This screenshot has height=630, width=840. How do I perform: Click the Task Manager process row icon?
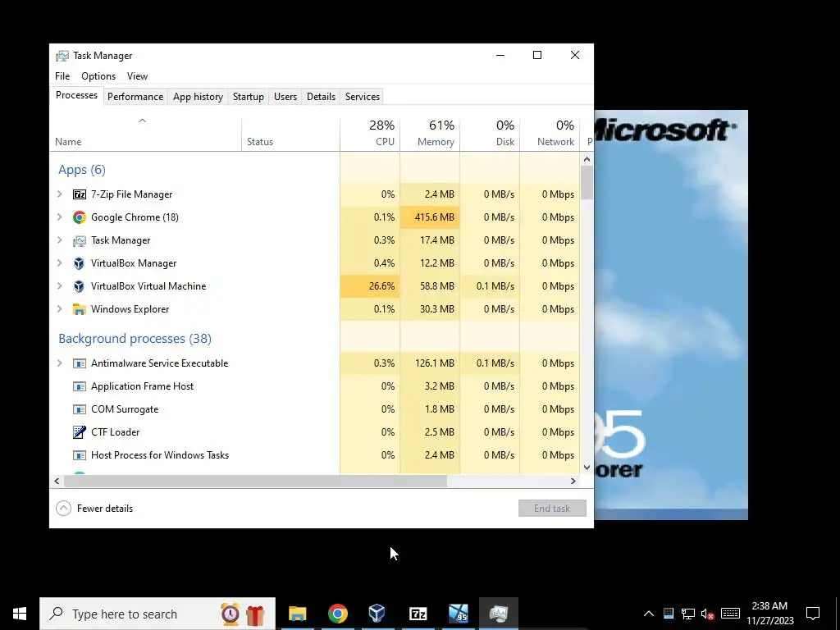80,240
